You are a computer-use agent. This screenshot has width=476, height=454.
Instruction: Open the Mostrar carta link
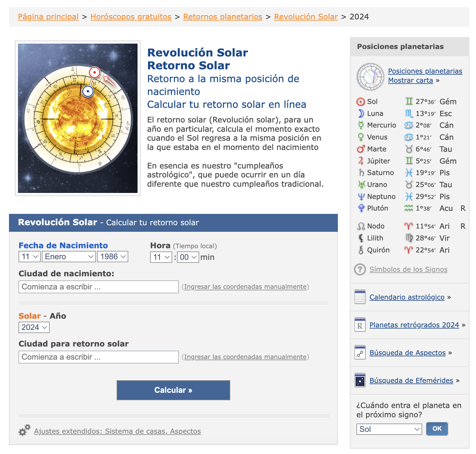click(x=411, y=80)
